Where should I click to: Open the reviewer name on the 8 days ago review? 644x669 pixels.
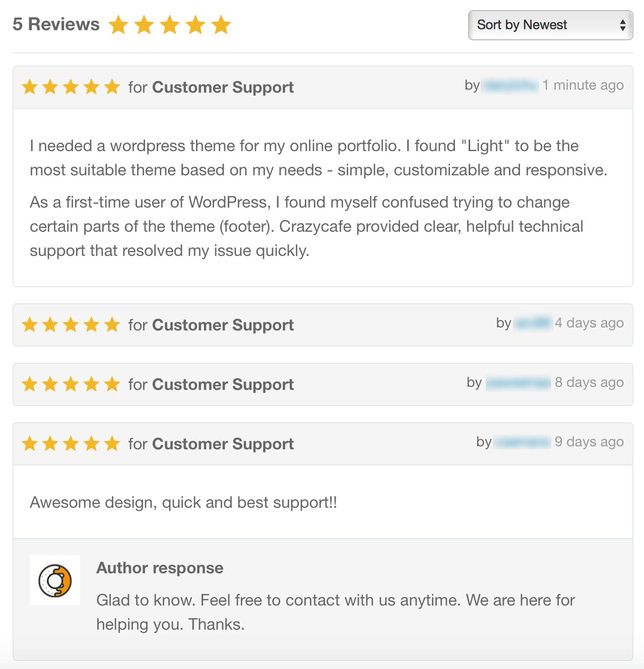518,383
